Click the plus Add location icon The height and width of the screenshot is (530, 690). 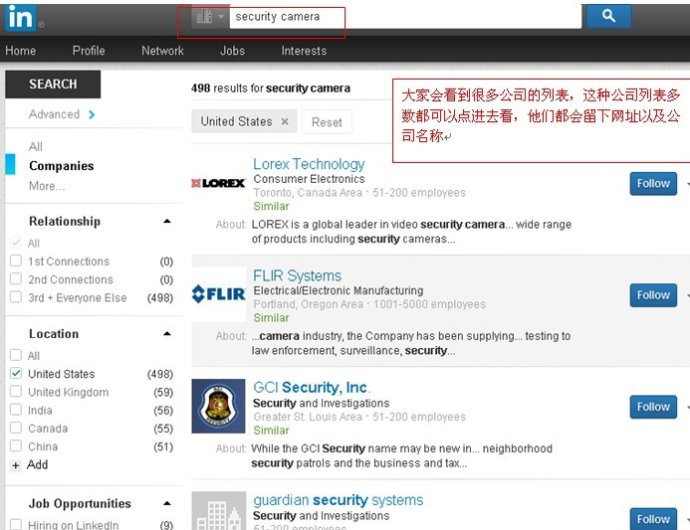click(15, 466)
